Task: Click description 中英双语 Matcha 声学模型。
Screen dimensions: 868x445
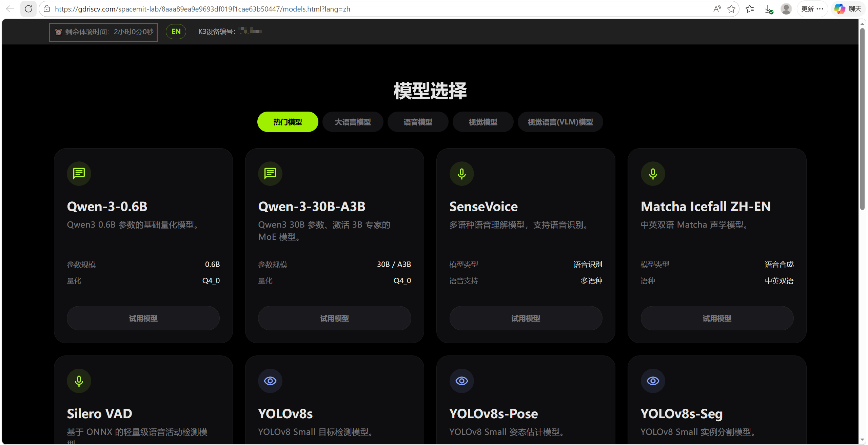Action: click(x=695, y=225)
